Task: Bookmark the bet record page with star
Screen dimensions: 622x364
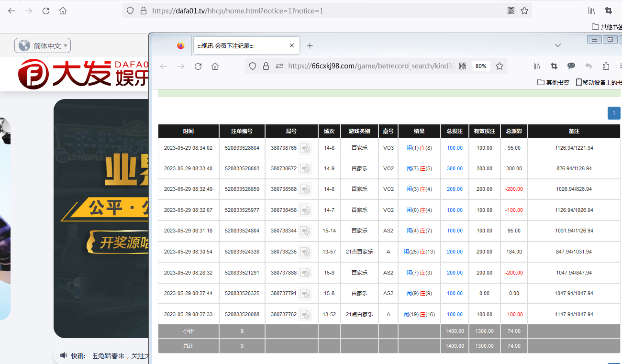Action: (500, 66)
